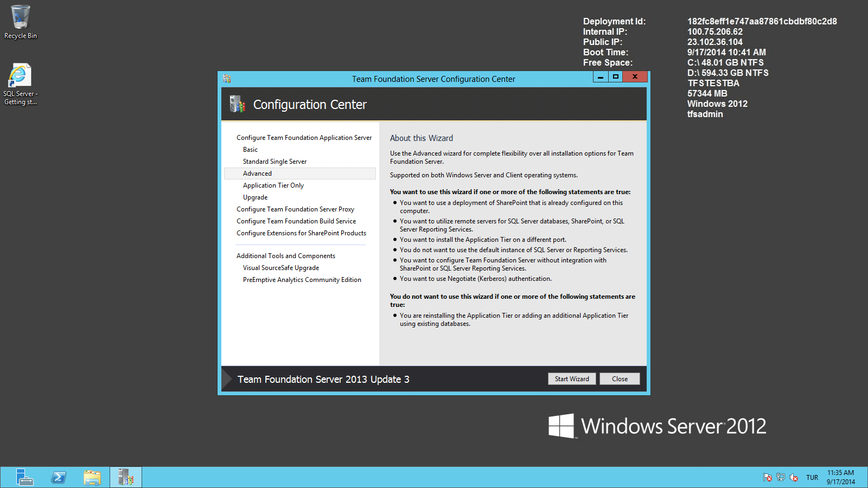
Task: Select the Basic configuration option
Action: [250, 149]
